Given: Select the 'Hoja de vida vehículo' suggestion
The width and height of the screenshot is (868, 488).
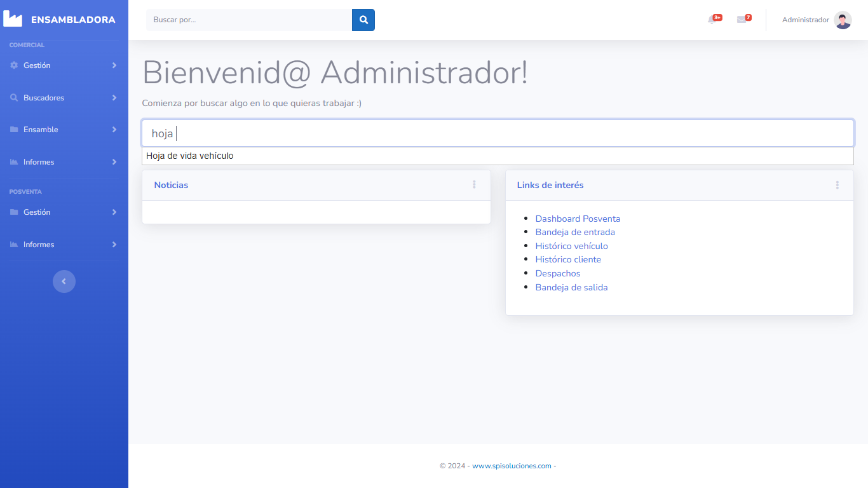Looking at the screenshot, I should 498,156.
